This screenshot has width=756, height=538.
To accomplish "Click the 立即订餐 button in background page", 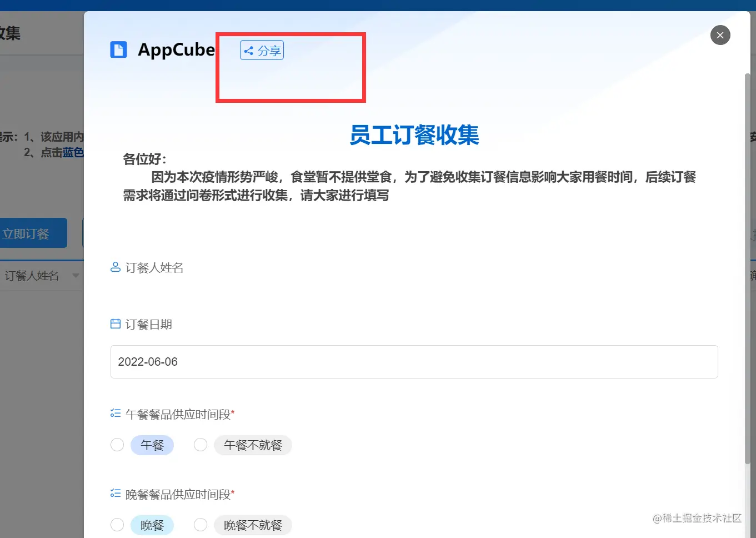I will pyautogui.click(x=32, y=233).
